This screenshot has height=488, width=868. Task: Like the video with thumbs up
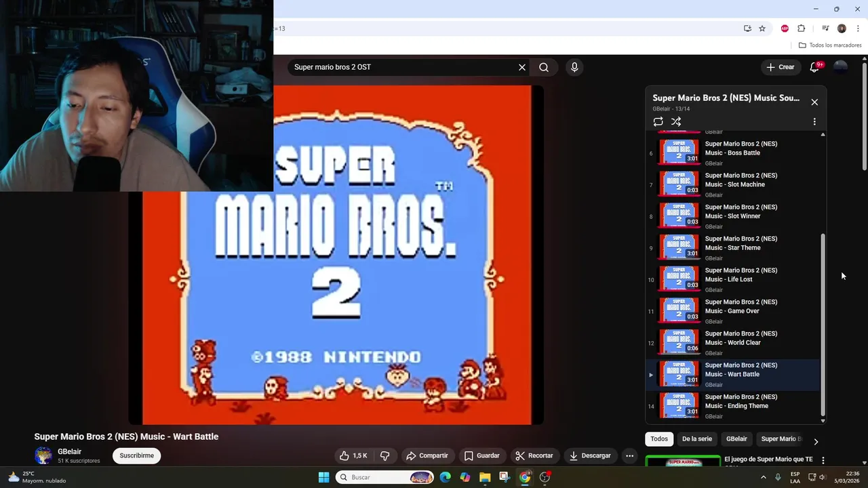pyautogui.click(x=354, y=455)
